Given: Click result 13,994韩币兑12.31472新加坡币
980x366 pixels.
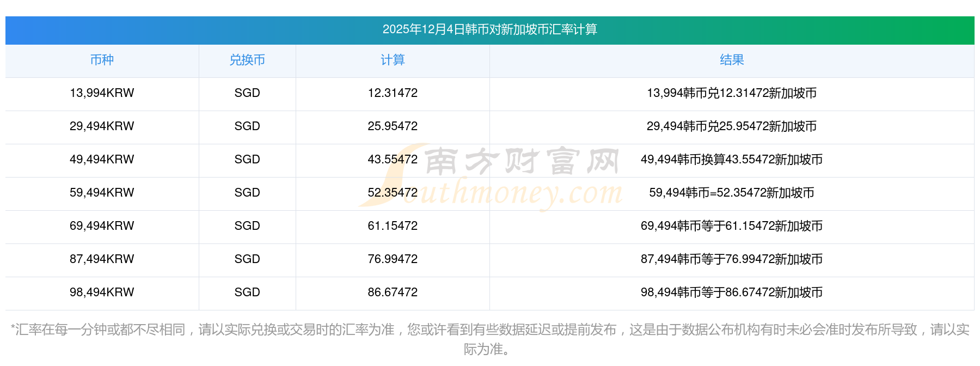Looking at the screenshot, I should coord(732,93).
